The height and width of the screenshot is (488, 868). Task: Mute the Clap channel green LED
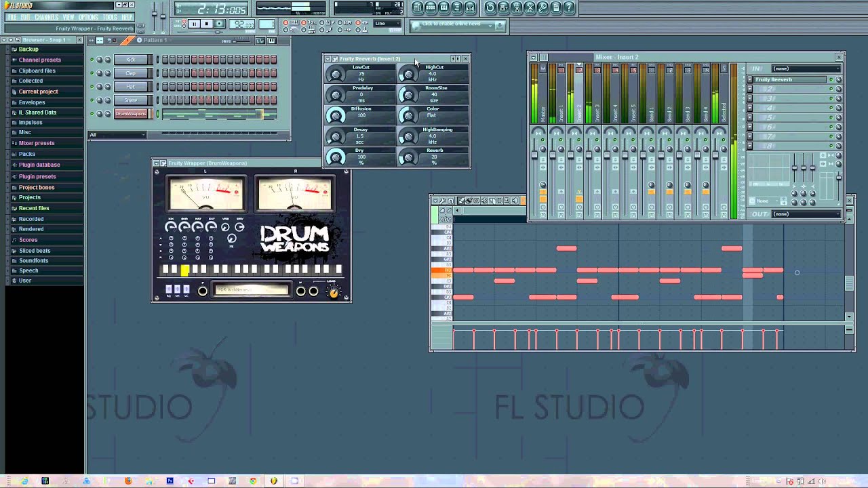coord(92,73)
